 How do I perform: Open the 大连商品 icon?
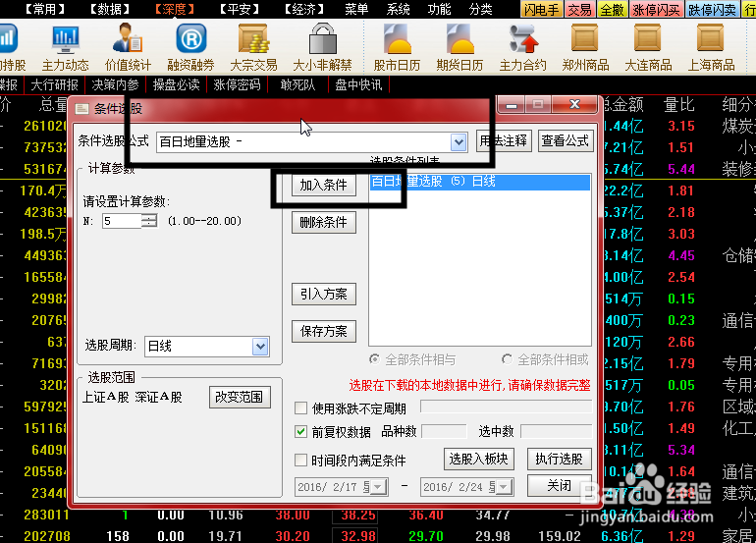[x=648, y=46]
